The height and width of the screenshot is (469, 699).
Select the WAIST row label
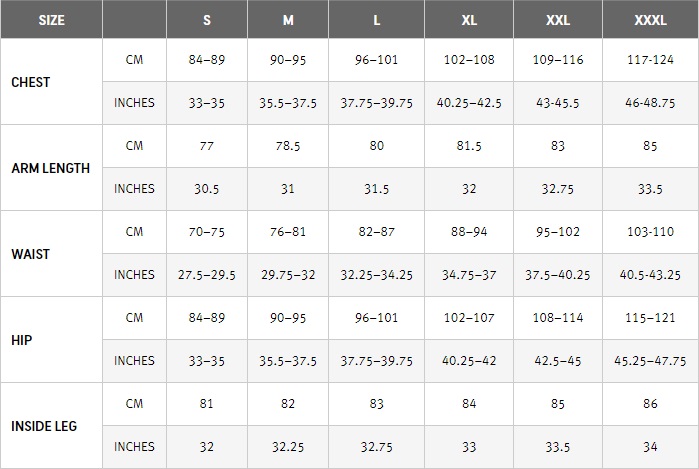(30, 254)
